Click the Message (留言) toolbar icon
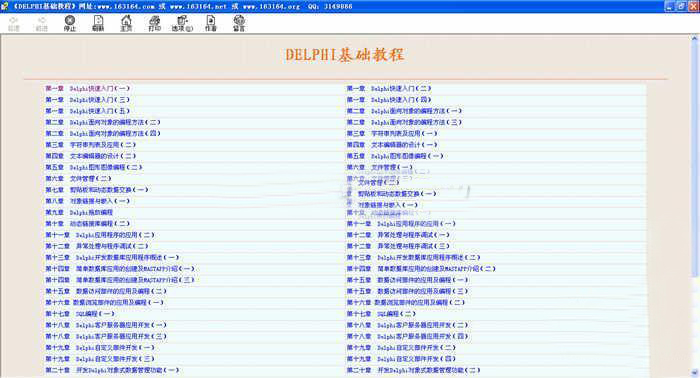Viewport: 700px width, 378px height. (x=239, y=23)
